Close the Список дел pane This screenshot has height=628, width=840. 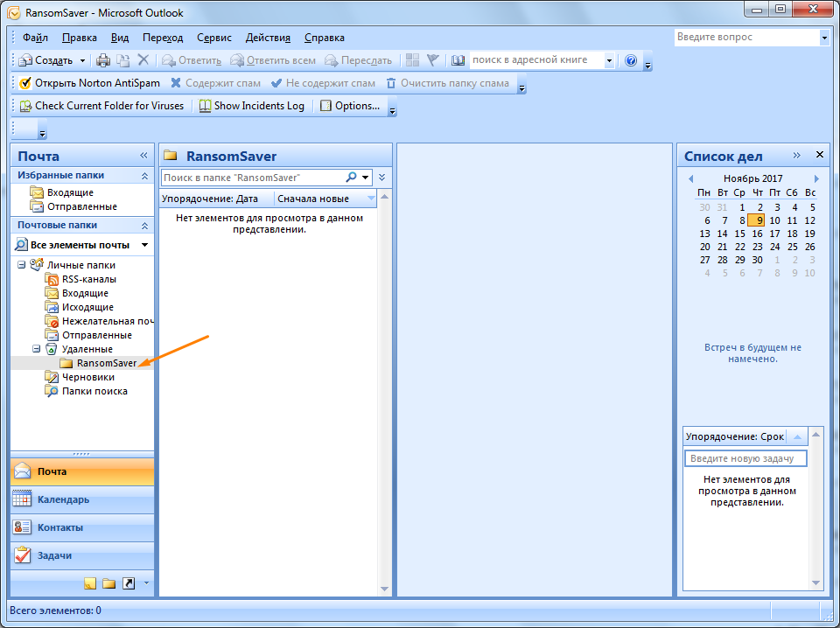tap(820, 155)
